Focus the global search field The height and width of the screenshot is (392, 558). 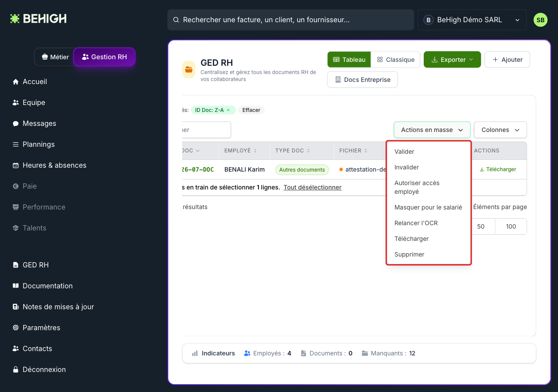tap(291, 20)
